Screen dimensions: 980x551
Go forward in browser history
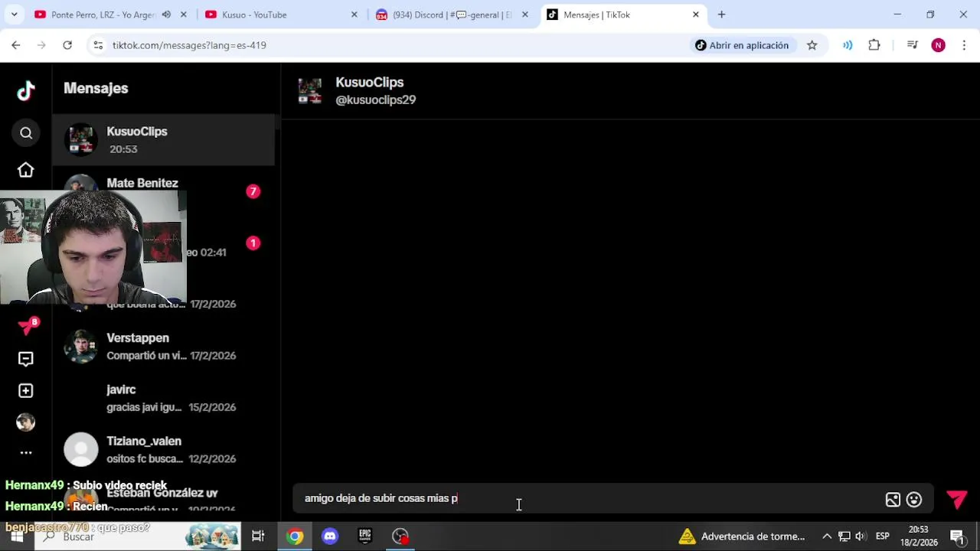(42, 45)
